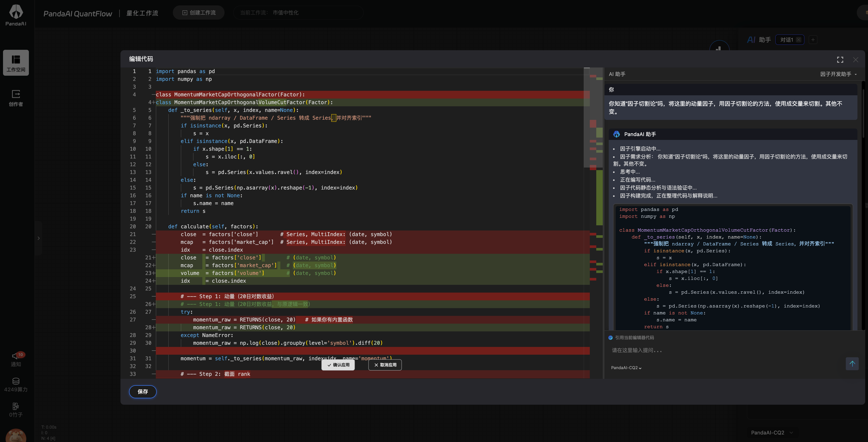This screenshot has width=868, height=442.
Task: Click the '因子引擎启动中...' status line
Action: click(x=640, y=149)
